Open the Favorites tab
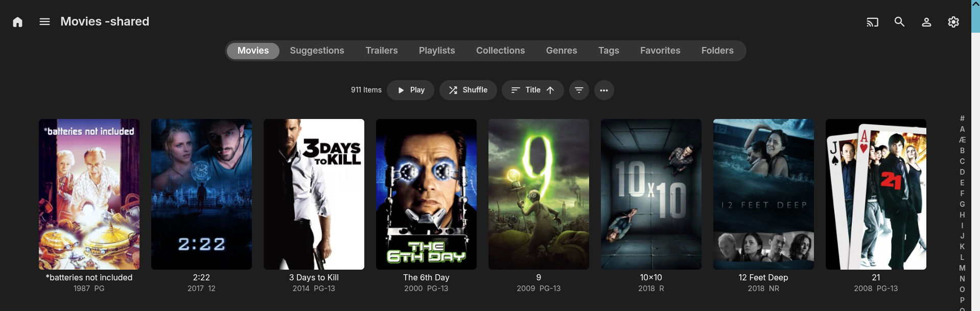This screenshot has width=980, height=311. 660,51
